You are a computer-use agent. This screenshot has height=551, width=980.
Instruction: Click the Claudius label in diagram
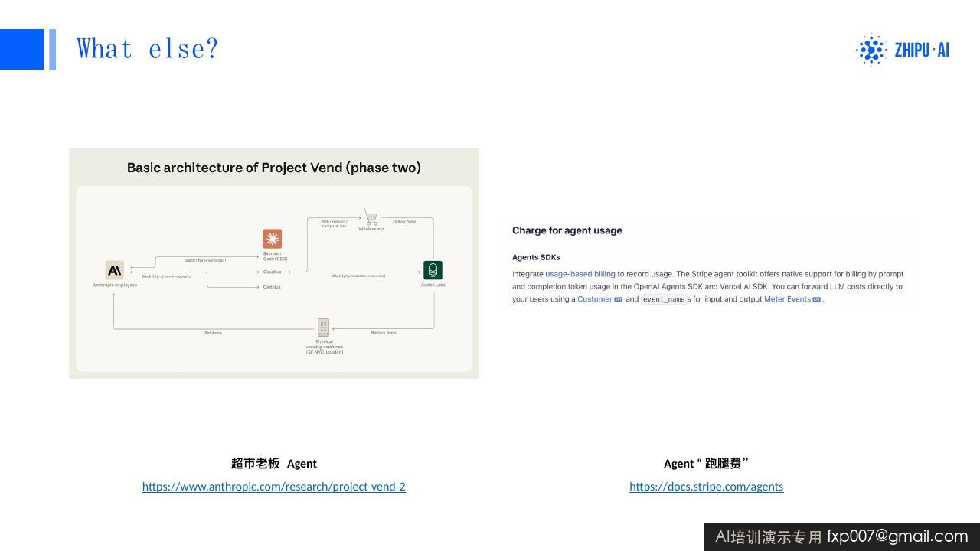pos(272,272)
